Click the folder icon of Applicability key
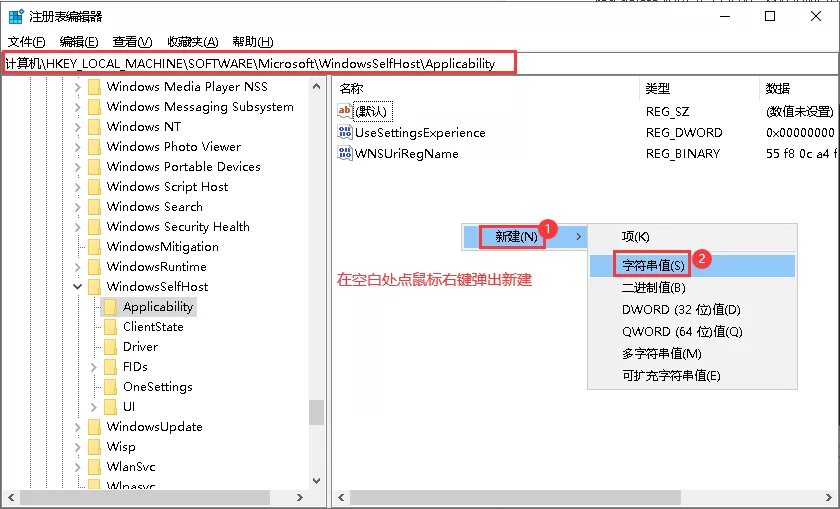The width and height of the screenshot is (840, 509). (x=110, y=307)
